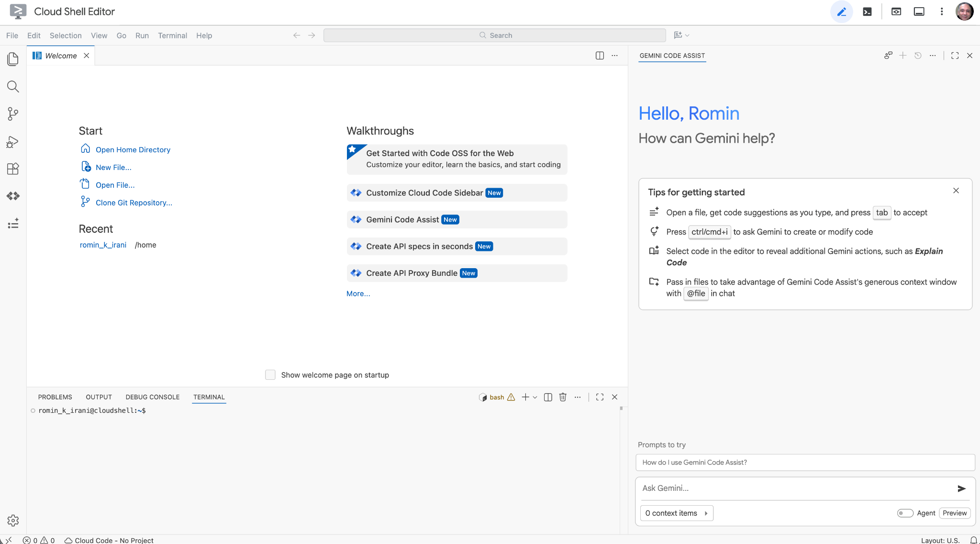
Task: Expand the context items list
Action: pyautogui.click(x=677, y=513)
